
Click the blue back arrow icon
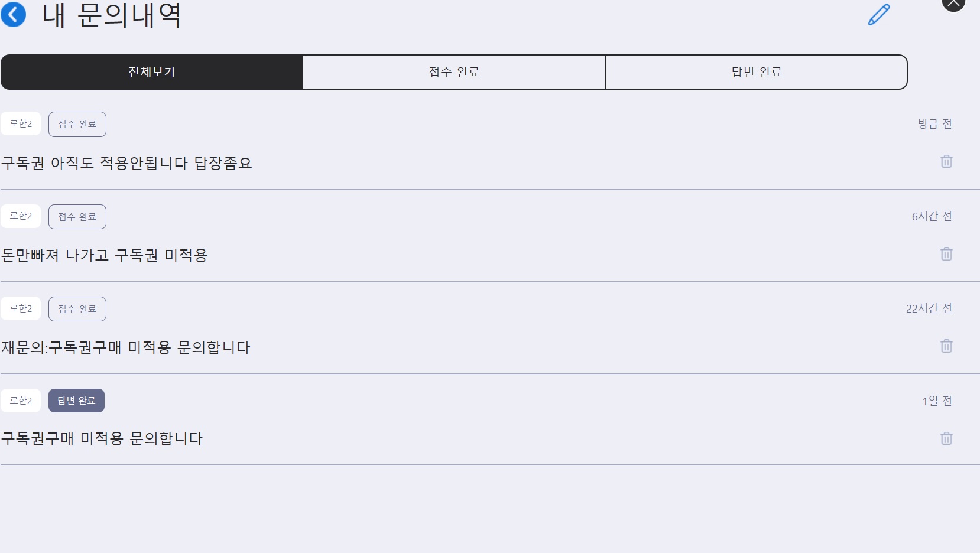click(x=14, y=14)
